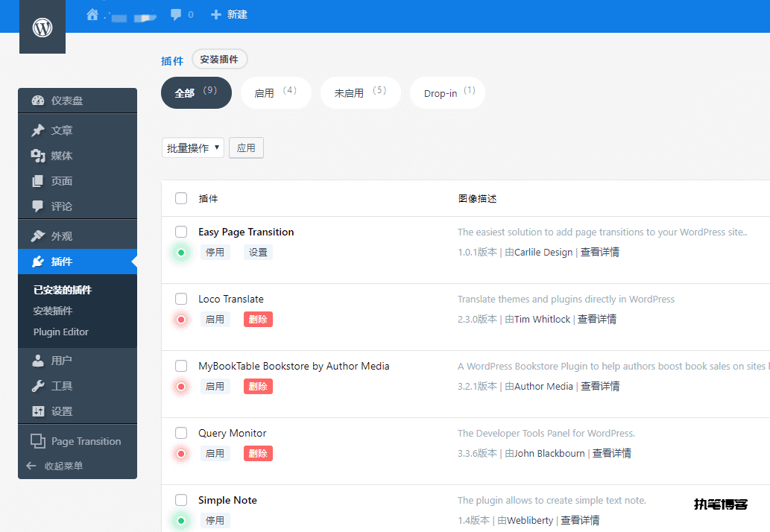Click the Query Monitor plugin name
Viewport: 770px width, 532px height.
pyautogui.click(x=233, y=434)
